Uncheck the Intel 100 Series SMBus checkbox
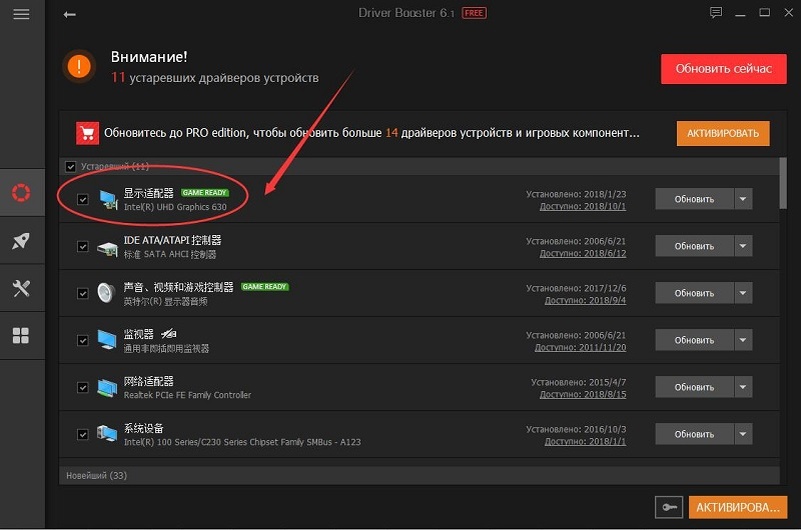 [83, 434]
